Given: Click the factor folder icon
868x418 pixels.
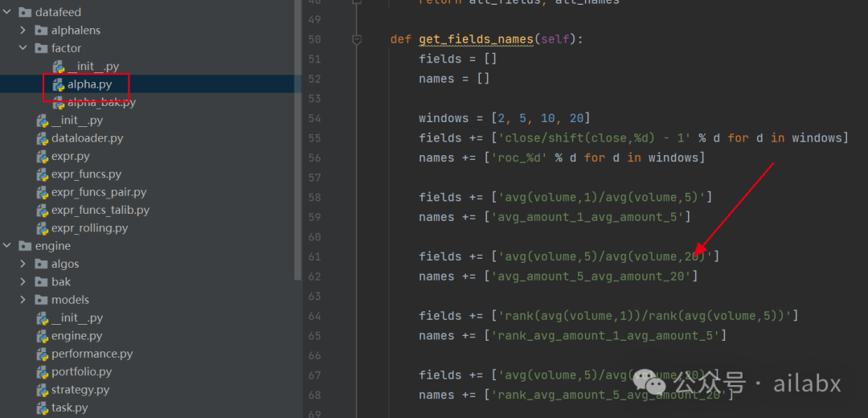Looking at the screenshot, I should click(41, 48).
